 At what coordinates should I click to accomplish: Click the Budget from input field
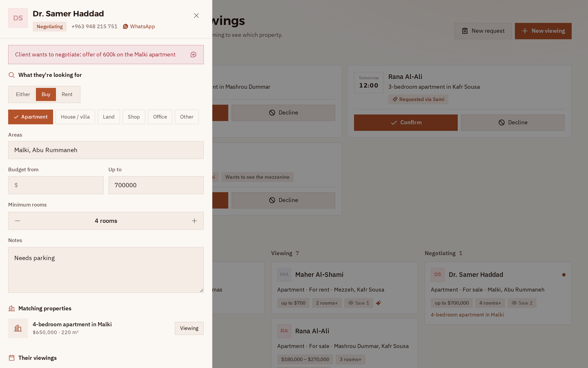(x=56, y=185)
